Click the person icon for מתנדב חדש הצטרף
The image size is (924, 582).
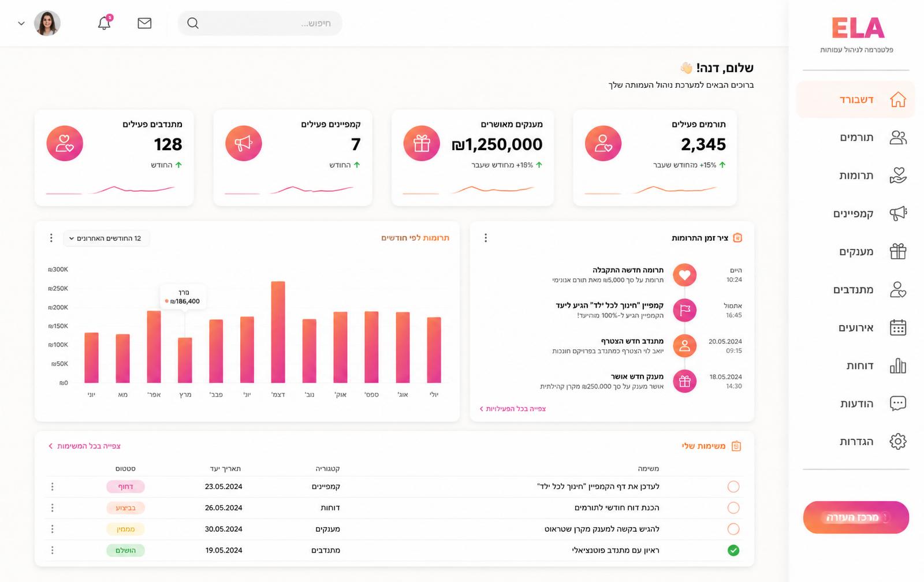684,346
